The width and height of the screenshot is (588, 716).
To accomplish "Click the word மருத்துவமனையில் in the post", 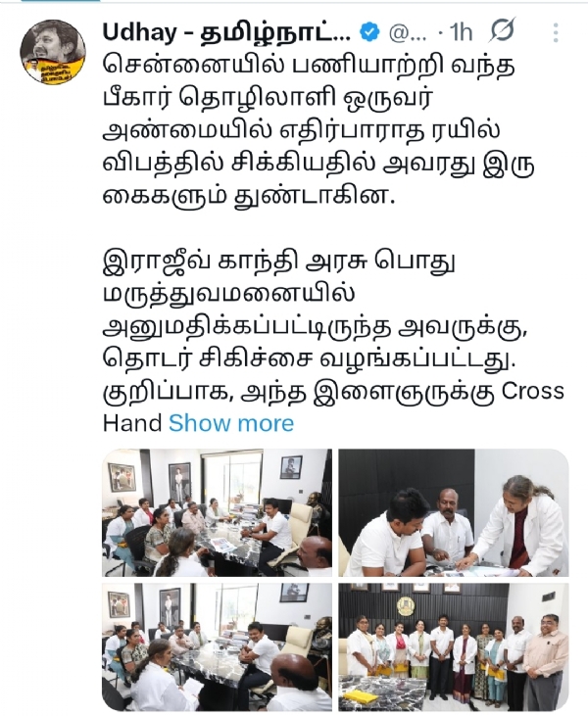I will tap(228, 295).
